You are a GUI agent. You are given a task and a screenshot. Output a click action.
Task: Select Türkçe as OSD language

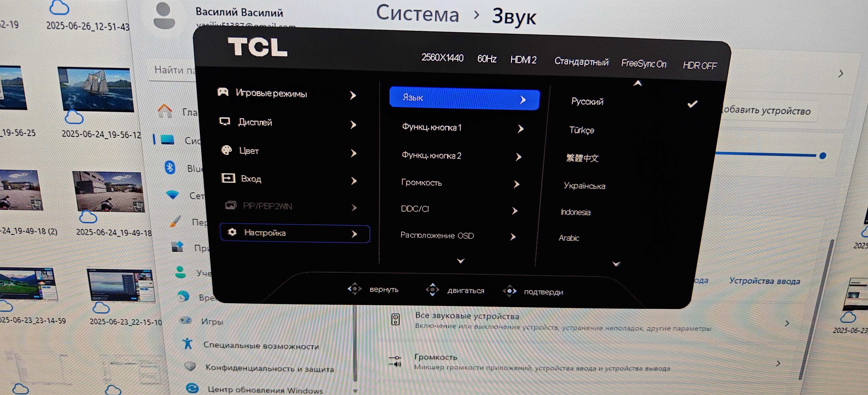click(x=581, y=130)
